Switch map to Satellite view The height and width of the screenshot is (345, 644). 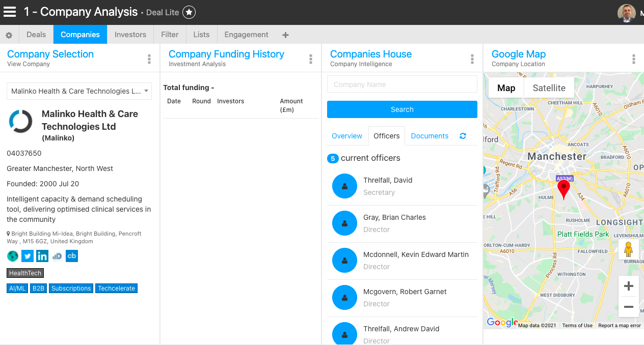pos(549,88)
